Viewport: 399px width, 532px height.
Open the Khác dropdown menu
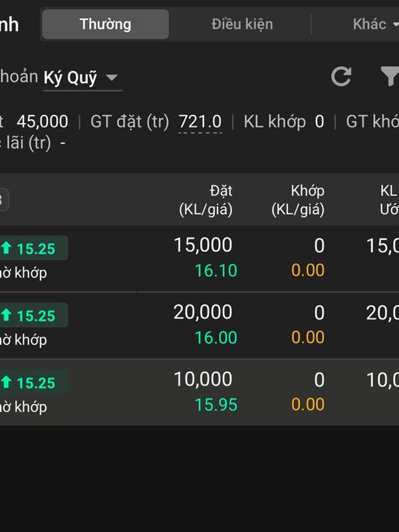point(375,24)
